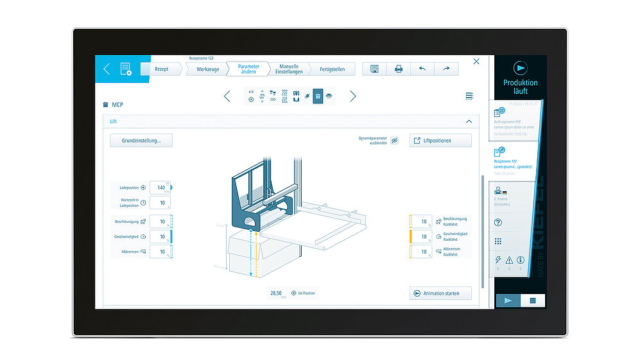Click the warning triangle status icon

(x=509, y=260)
